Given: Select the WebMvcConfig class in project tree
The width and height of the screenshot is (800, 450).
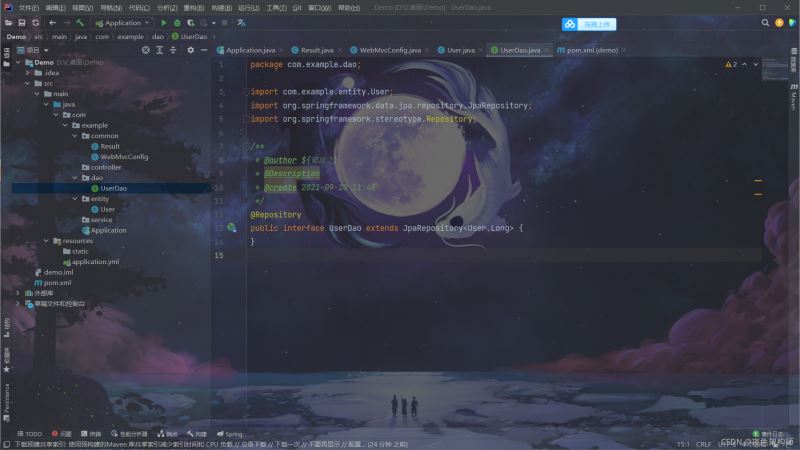Looking at the screenshot, I should click(x=124, y=157).
